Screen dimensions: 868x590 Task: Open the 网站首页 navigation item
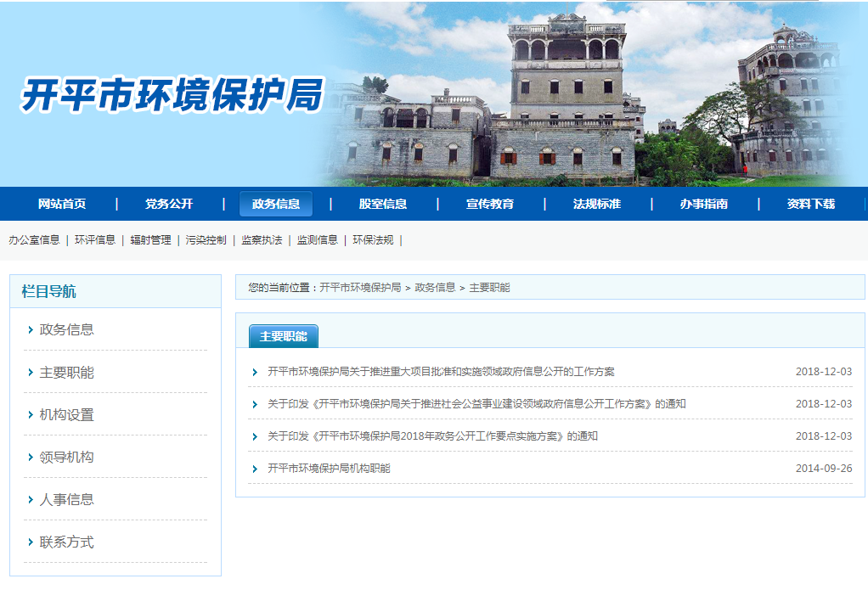coord(62,204)
